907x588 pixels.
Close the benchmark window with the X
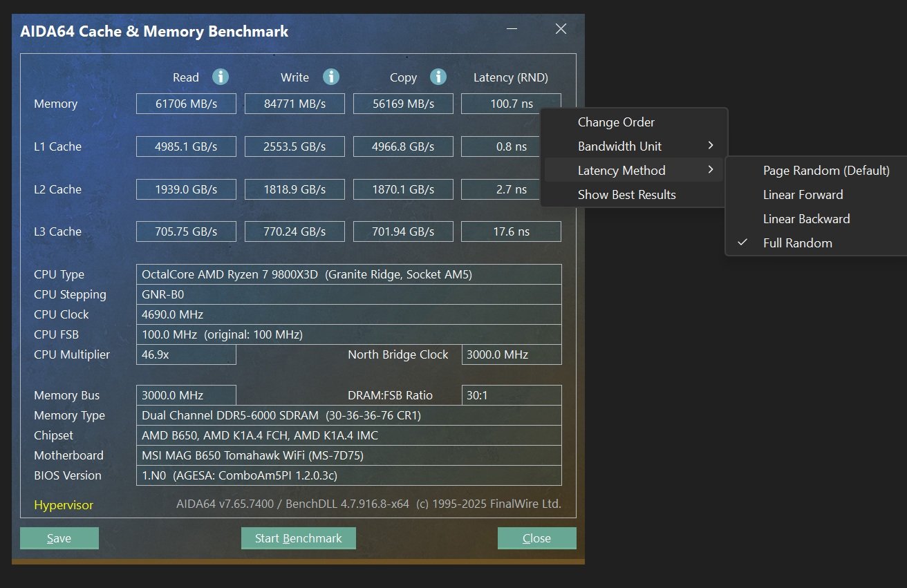[561, 29]
